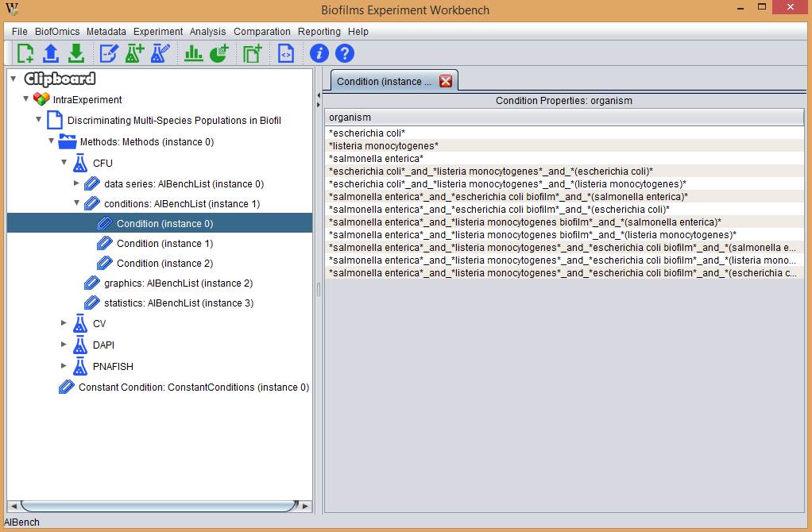Collapse the CFU method node
812x532 pixels.
coord(64,162)
